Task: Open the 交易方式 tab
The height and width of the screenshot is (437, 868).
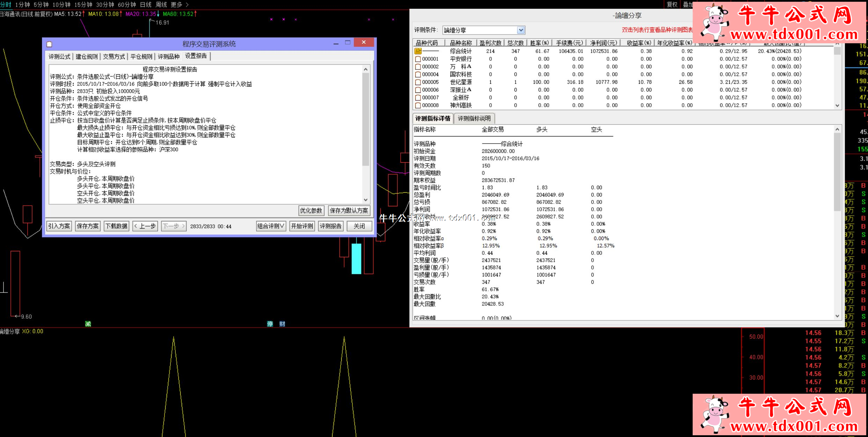Action: point(114,57)
